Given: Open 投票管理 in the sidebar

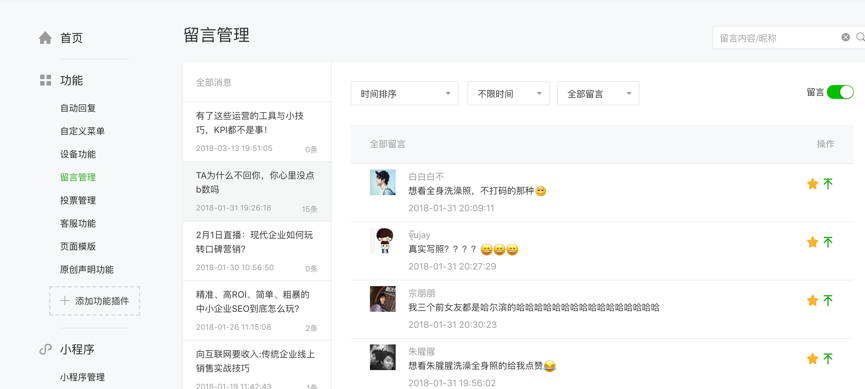Looking at the screenshot, I should coord(78,200).
